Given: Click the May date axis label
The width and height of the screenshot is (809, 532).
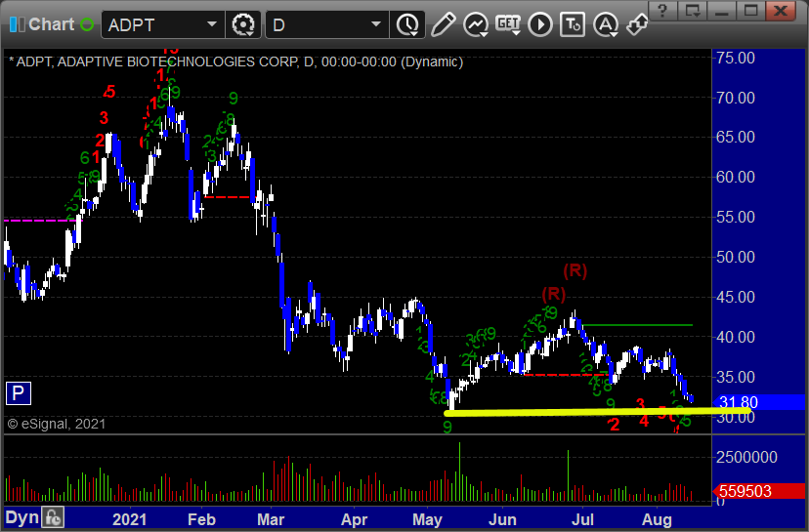Looking at the screenshot, I should click(x=427, y=519).
